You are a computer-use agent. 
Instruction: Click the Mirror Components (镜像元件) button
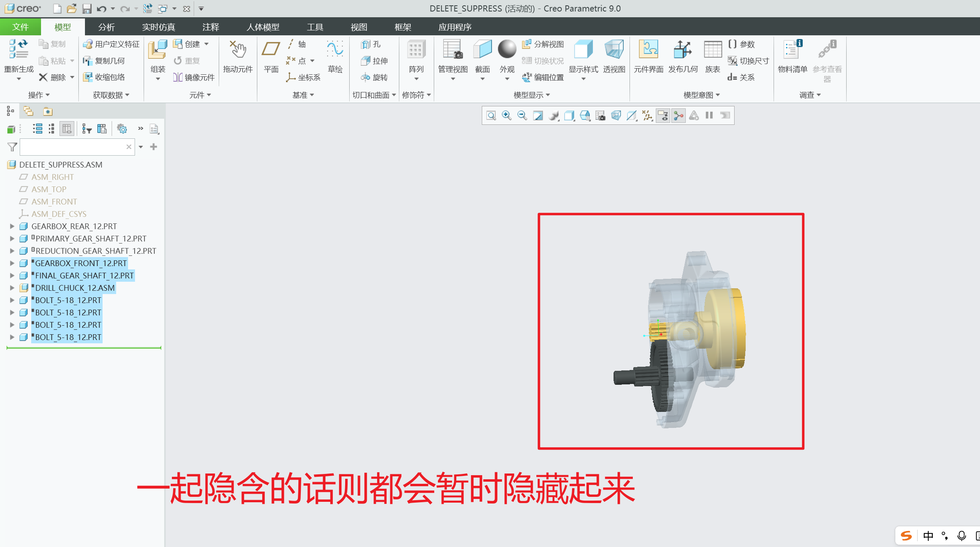194,77
